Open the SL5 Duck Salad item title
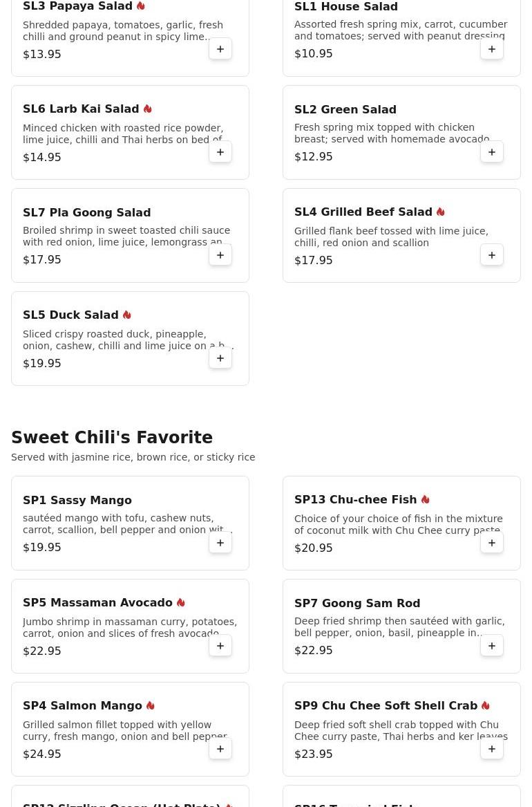The width and height of the screenshot is (532, 807). [x=70, y=315]
